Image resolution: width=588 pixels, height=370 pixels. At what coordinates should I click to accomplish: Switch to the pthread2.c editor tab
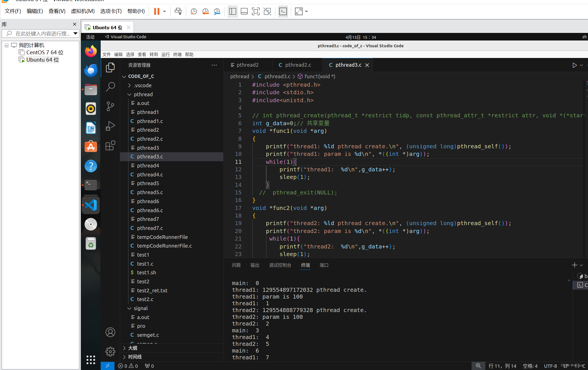tap(298, 65)
